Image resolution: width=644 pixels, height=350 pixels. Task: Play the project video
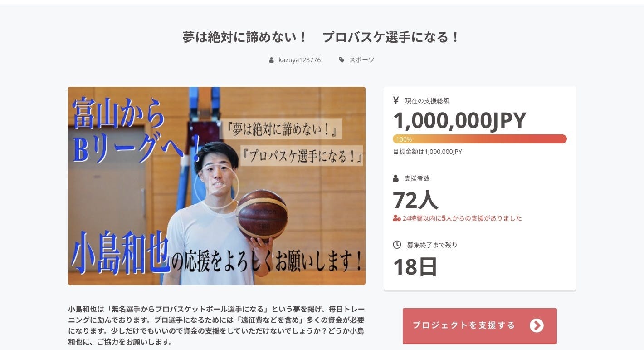coord(217,186)
